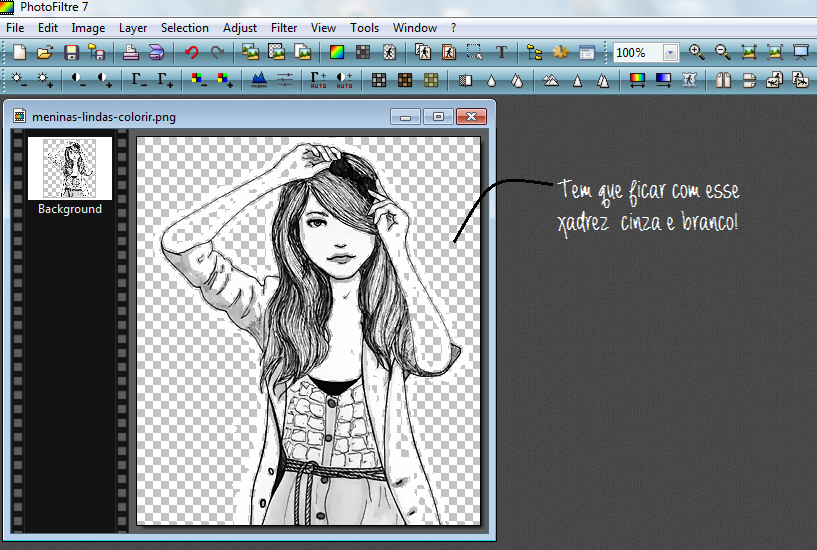
Task: Save the image with the floppy disk icon
Action: (x=71, y=53)
